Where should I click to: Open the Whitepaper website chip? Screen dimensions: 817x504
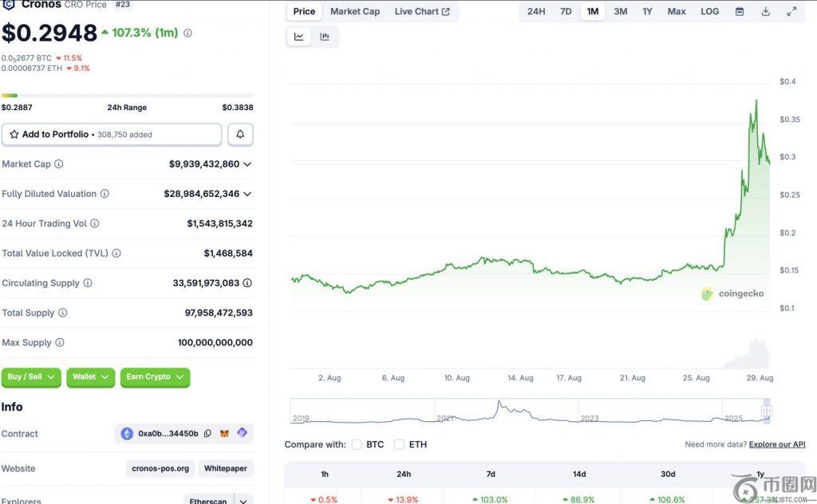pos(225,469)
